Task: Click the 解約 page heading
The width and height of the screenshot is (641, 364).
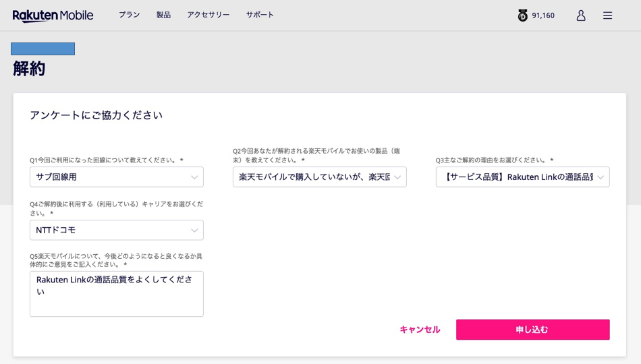Action: point(29,68)
